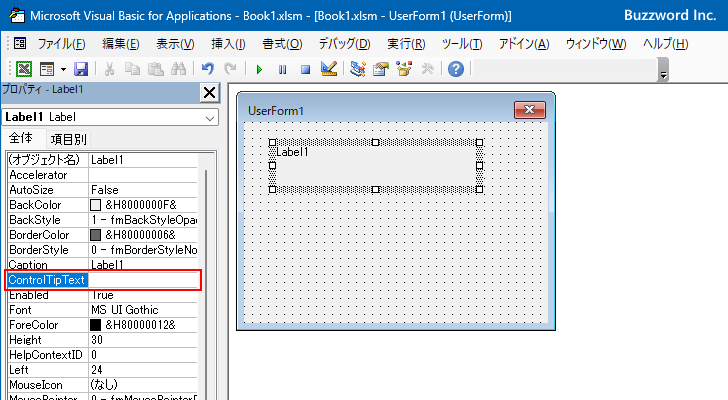Open the アドイン(A) menu

(x=524, y=44)
